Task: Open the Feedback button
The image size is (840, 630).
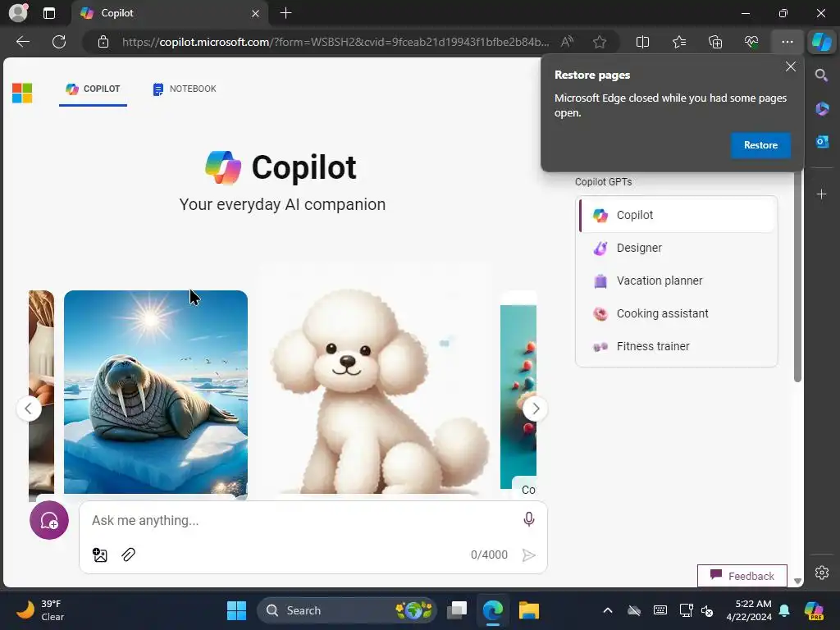Action: click(742, 576)
